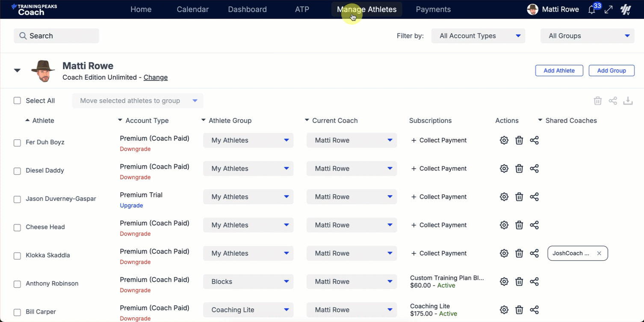The image size is (644, 322).
Task: Open the All Groups filter dropdown
Action: pyautogui.click(x=588, y=36)
